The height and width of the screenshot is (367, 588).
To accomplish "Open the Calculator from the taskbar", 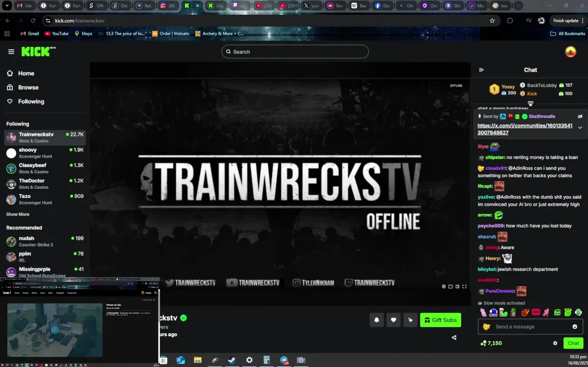I will click(266, 360).
